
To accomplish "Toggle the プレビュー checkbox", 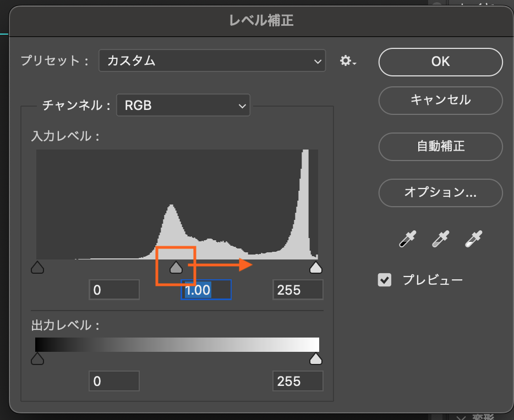I will click(x=385, y=280).
